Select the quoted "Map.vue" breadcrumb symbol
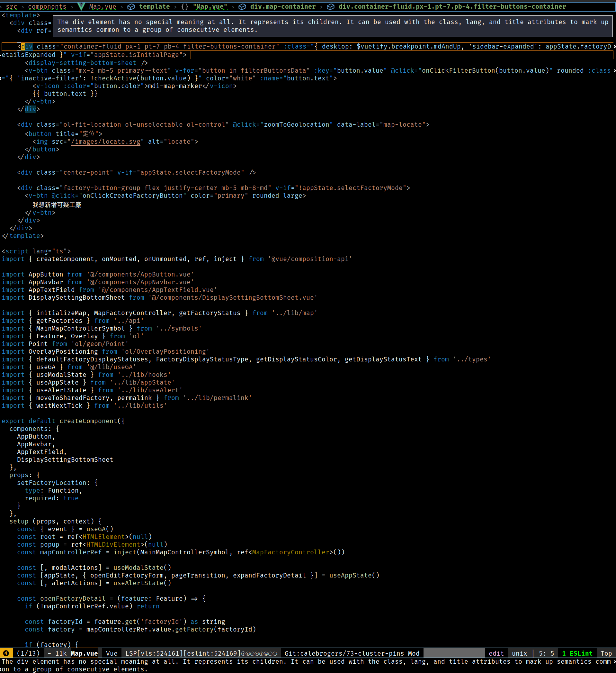The image size is (616, 673). pos(210,7)
